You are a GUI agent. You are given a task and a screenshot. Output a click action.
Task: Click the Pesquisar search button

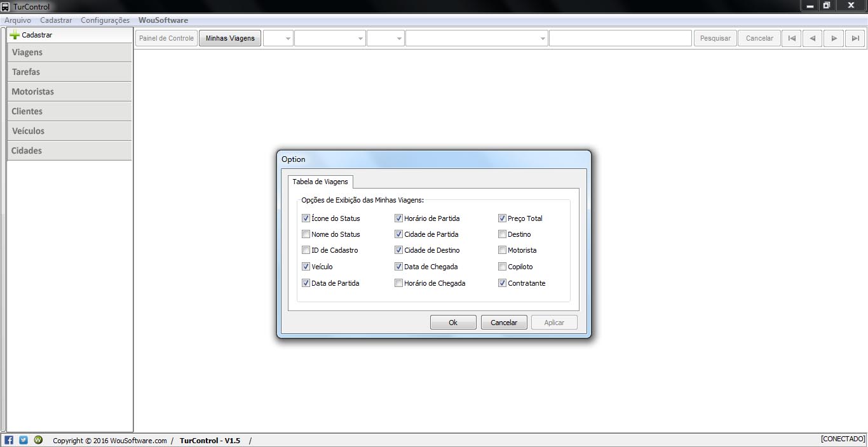715,38
